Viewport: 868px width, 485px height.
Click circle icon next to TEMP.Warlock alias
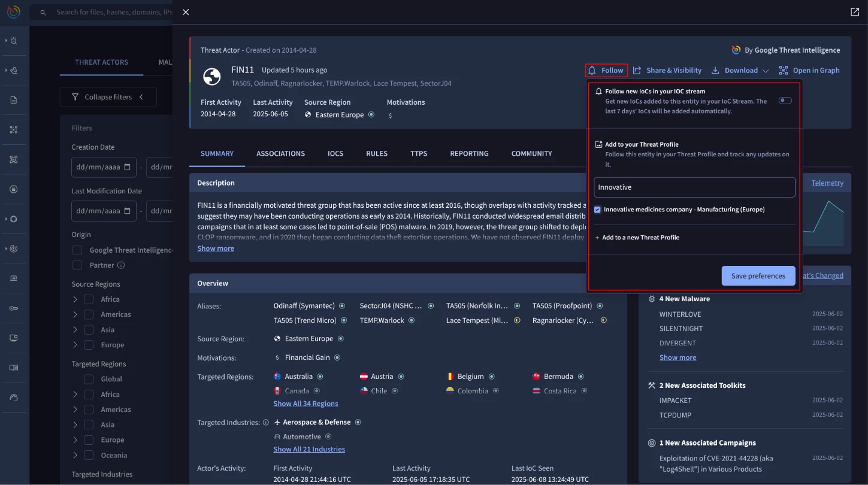click(x=412, y=320)
